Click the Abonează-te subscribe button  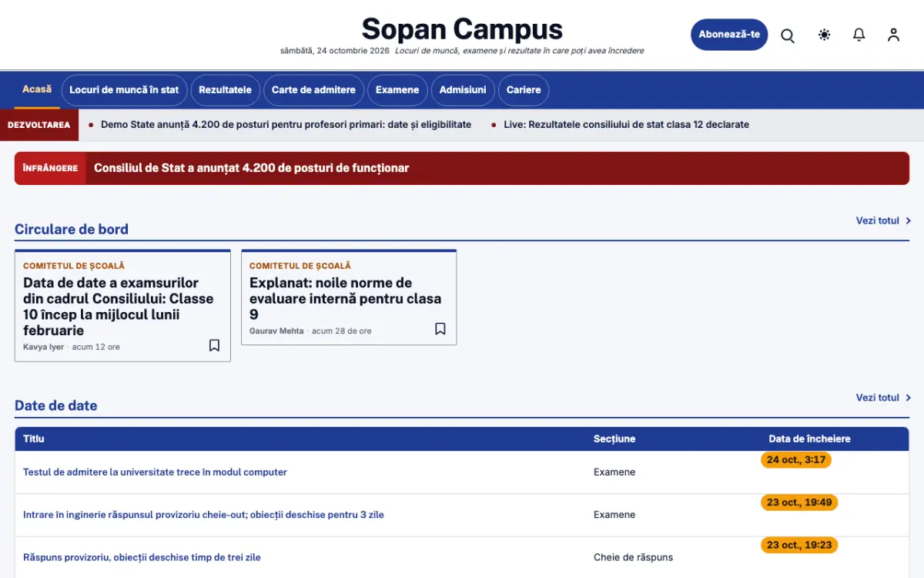pyautogui.click(x=729, y=35)
